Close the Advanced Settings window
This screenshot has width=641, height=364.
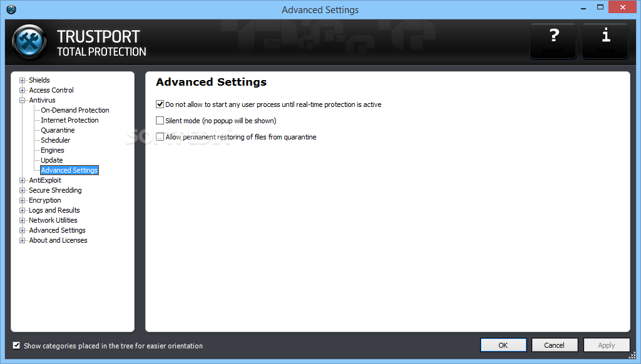623,7
